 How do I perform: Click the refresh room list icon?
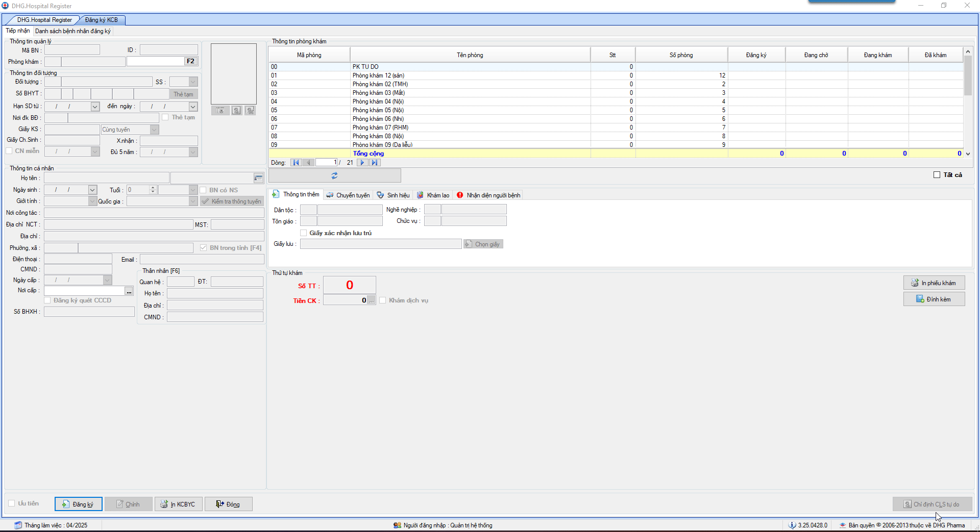pos(334,175)
